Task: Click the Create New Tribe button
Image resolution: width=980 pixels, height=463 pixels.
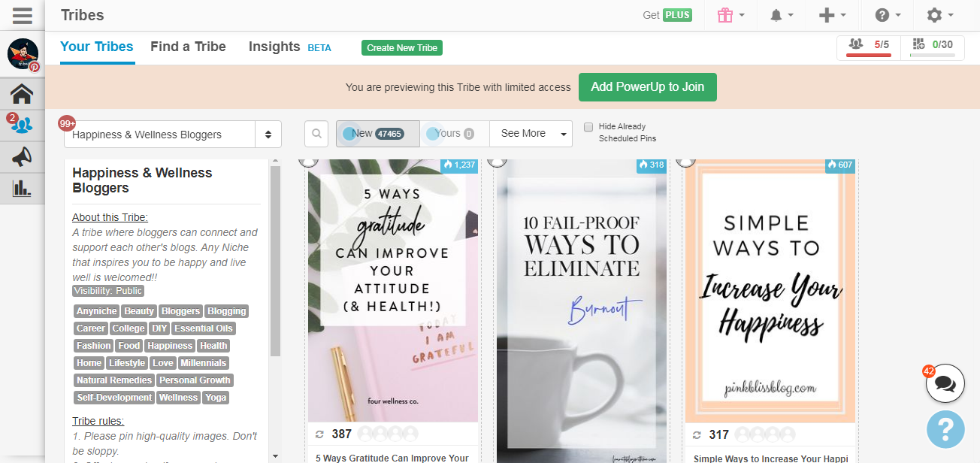Action: pyautogui.click(x=401, y=48)
